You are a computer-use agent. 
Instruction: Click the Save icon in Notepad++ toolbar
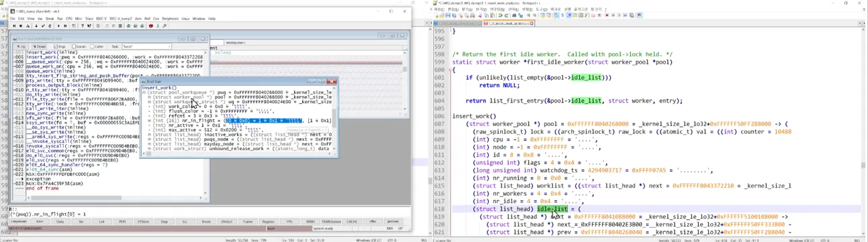(x=448, y=15)
